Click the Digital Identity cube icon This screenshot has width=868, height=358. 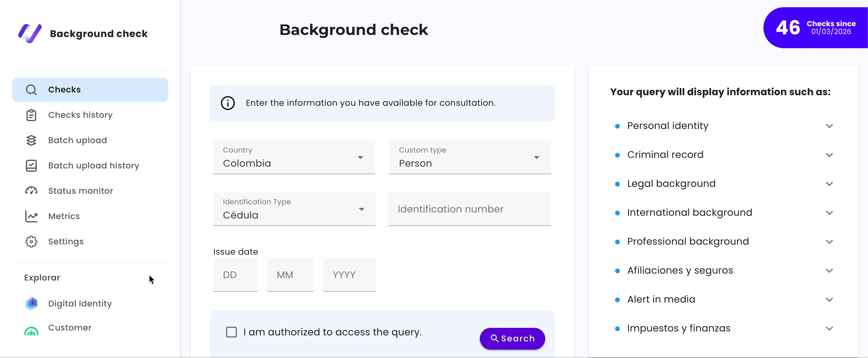click(x=31, y=303)
